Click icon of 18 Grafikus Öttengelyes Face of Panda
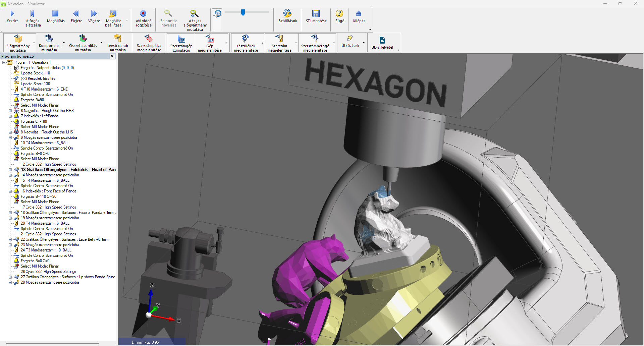The width and height of the screenshot is (644, 346). 16,213
